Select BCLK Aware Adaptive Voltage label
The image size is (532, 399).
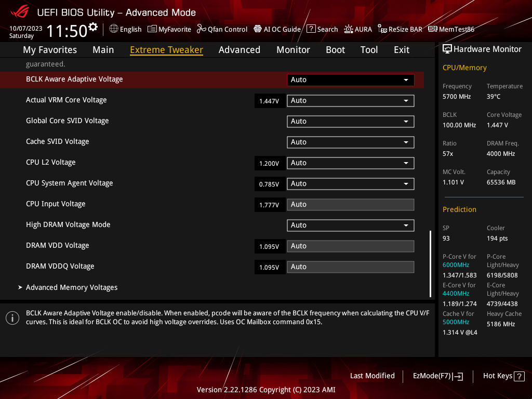tap(74, 79)
